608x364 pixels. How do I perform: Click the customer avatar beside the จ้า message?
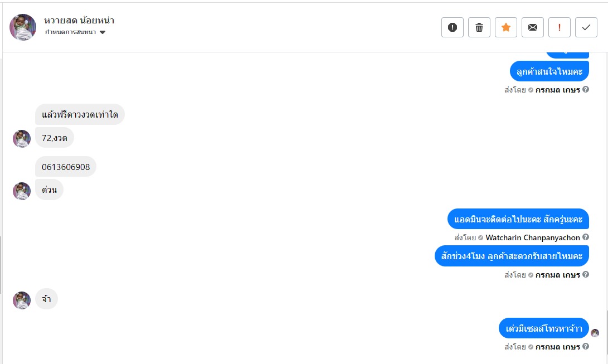click(x=22, y=300)
